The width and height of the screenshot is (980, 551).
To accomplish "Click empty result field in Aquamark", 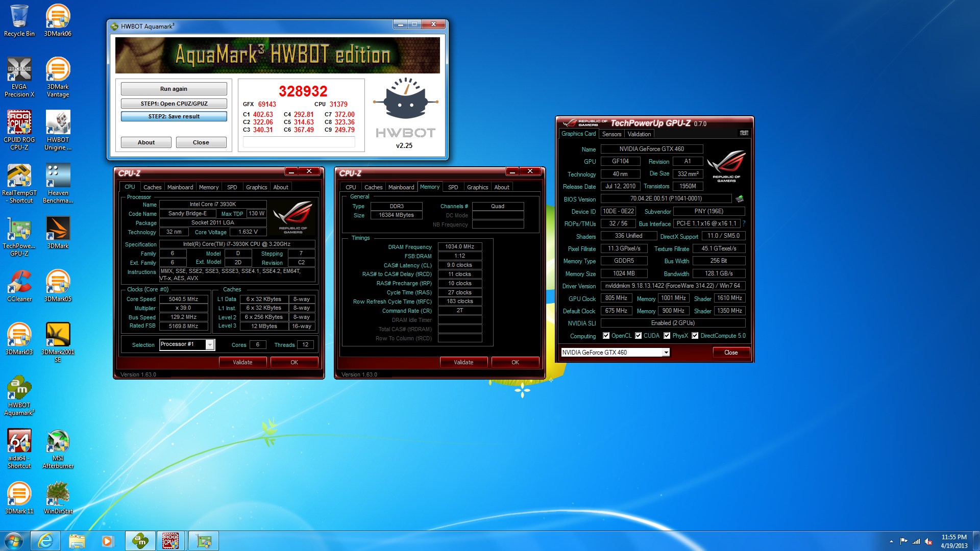I will tap(299, 142).
